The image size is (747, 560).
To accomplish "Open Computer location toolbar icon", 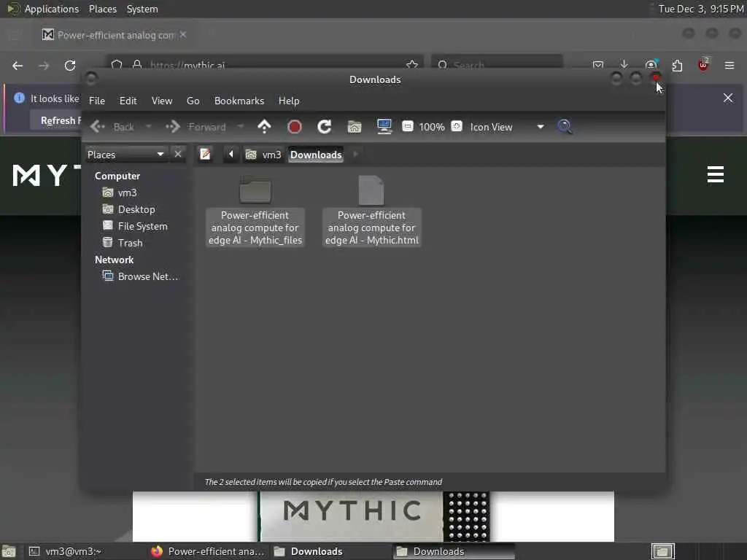I will pos(384,127).
